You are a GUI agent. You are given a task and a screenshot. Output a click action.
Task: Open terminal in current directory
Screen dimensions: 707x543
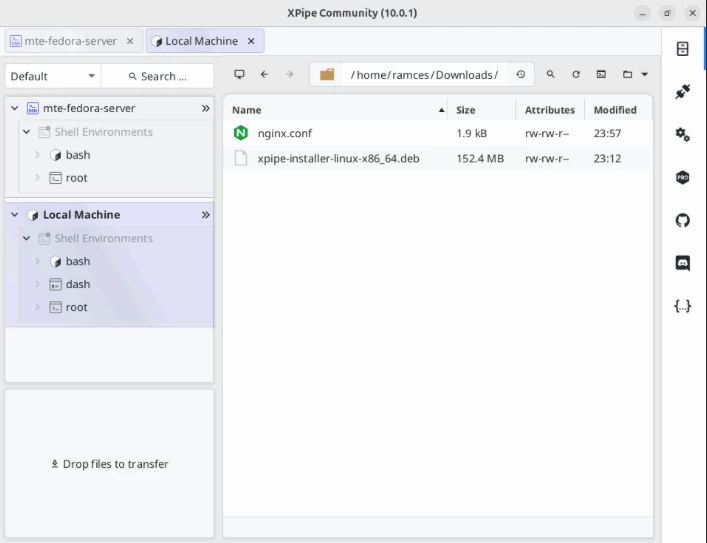pos(601,74)
